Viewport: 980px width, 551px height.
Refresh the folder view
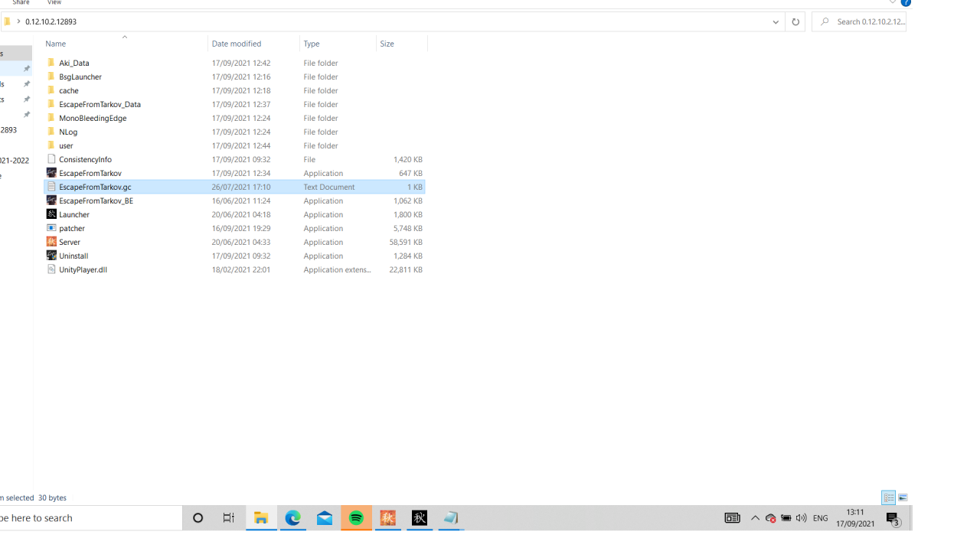[795, 21]
